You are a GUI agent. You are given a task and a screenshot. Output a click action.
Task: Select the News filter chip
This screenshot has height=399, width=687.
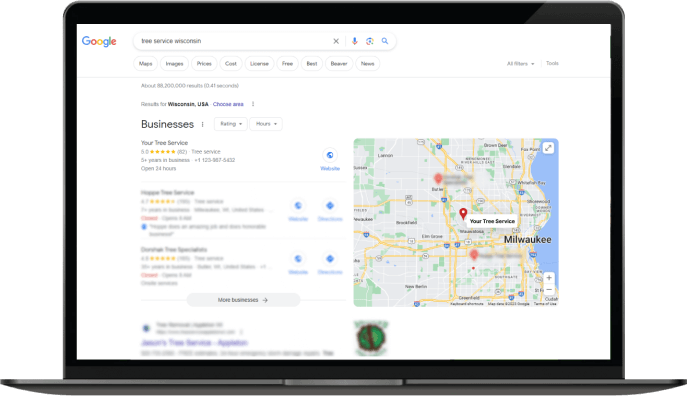point(368,64)
